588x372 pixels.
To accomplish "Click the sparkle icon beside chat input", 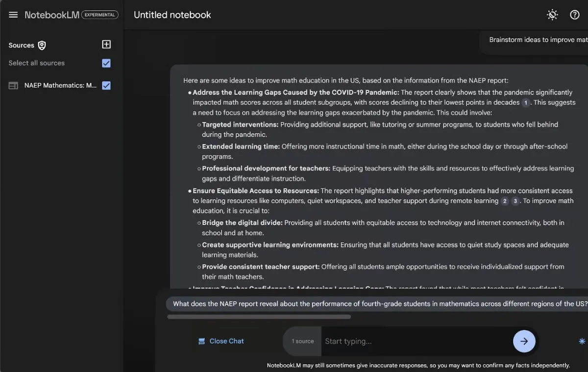I will [582, 341].
